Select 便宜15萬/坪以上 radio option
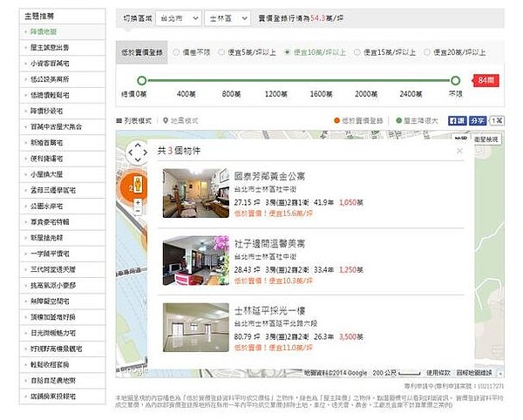This screenshot has width=523, height=420. click(357, 52)
